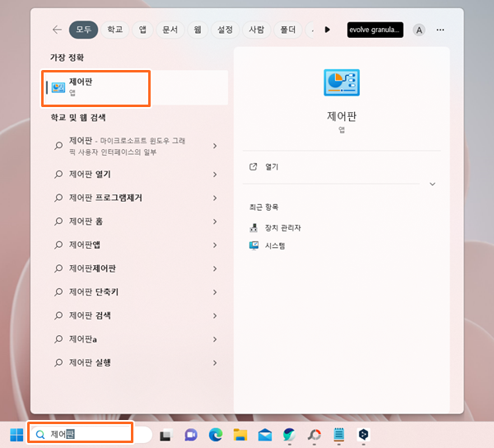Expand the 제어판 프로그램제거 suggestion arrow
494x448 pixels.
(215, 198)
